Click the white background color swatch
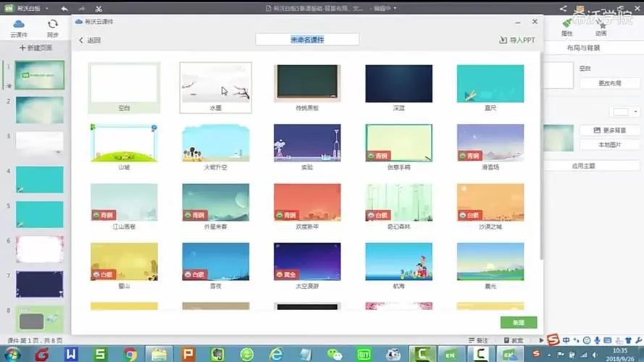This screenshot has width=644, height=362. (x=621, y=112)
